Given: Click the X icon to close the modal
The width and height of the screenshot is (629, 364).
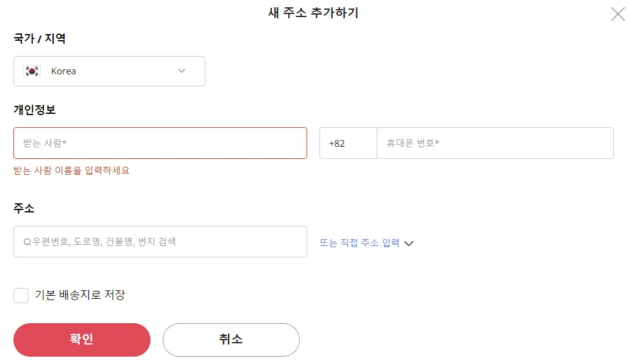Looking at the screenshot, I should [617, 13].
